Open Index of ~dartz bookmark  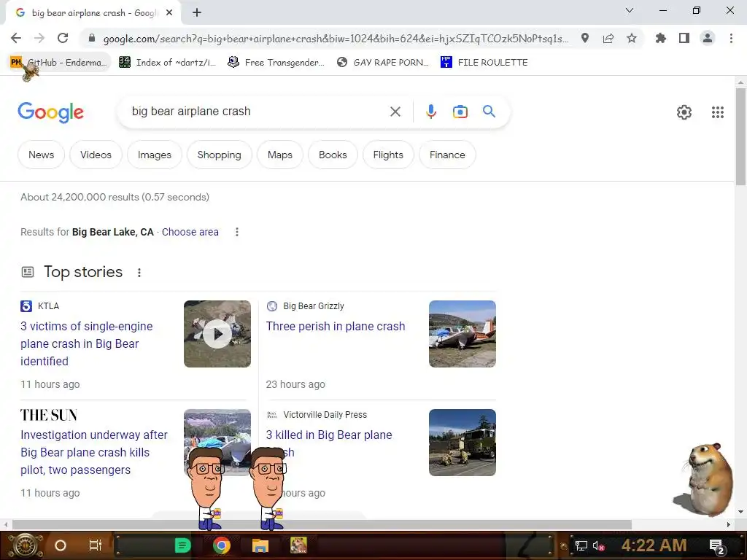[x=168, y=63]
